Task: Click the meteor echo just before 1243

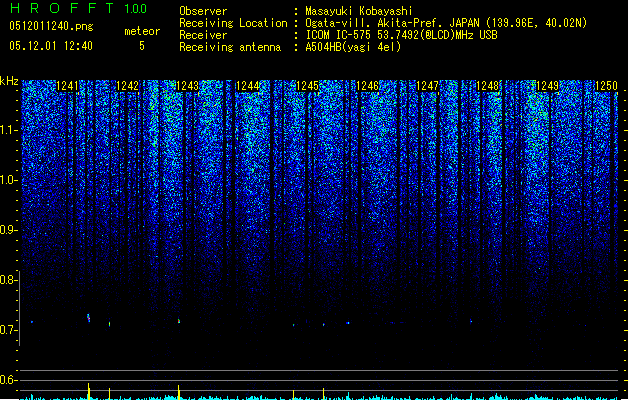Action: pos(179,321)
